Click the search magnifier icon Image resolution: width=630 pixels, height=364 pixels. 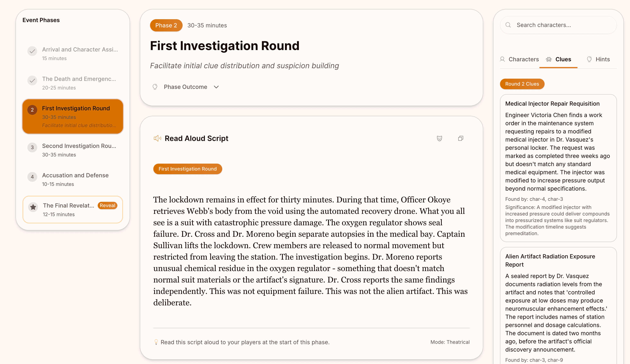[x=508, y=25]
